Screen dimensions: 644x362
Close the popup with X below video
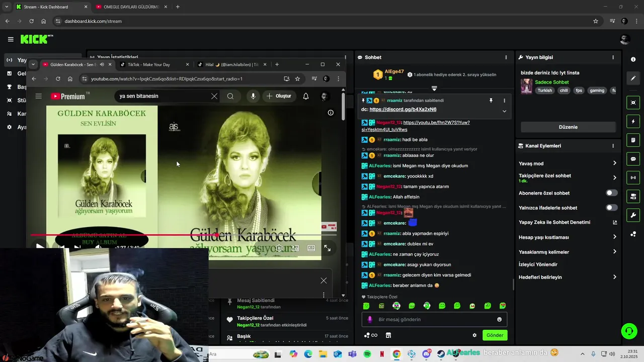coord(324,281)
